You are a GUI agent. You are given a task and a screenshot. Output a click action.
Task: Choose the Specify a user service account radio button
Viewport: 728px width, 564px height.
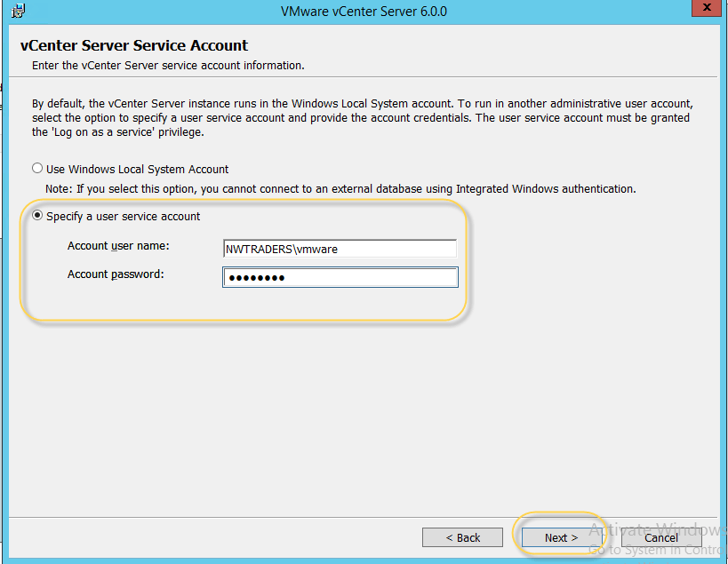tap(37, 216)
